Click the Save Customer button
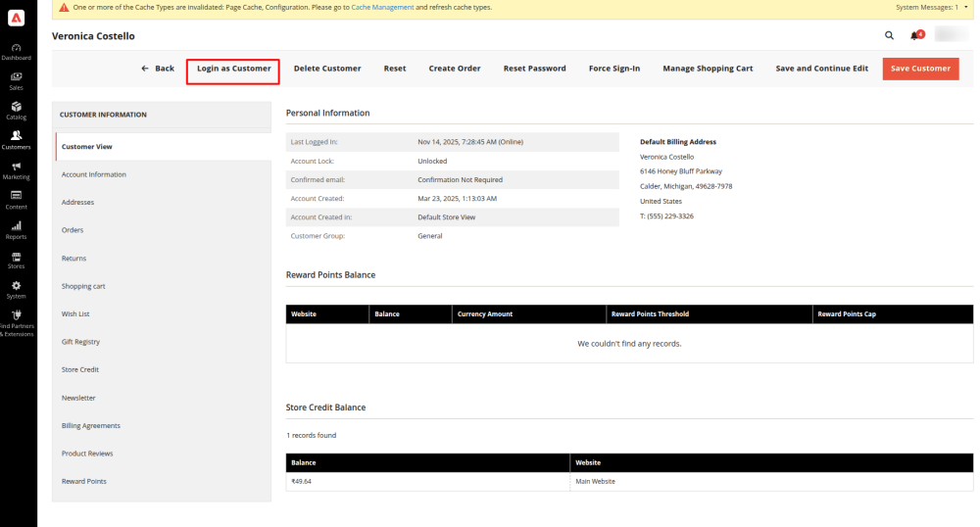Viewport: 980px width, 527px height. pos(920,69)
